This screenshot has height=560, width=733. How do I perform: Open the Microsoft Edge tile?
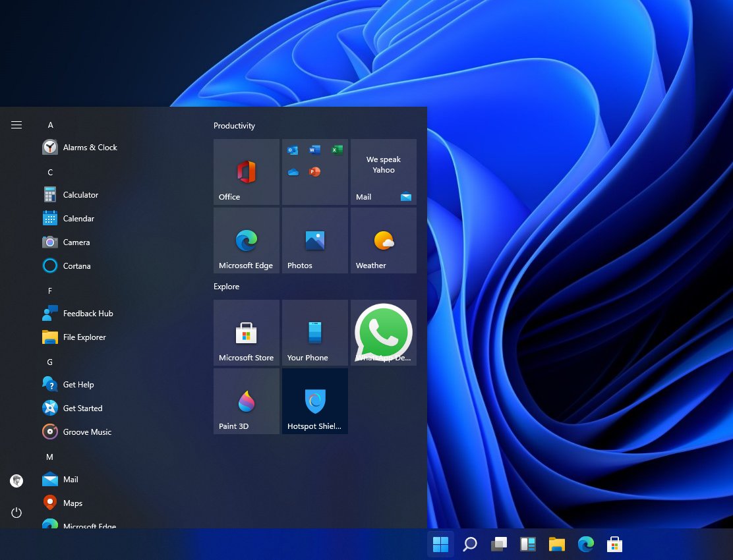click(x=247, y=240)
